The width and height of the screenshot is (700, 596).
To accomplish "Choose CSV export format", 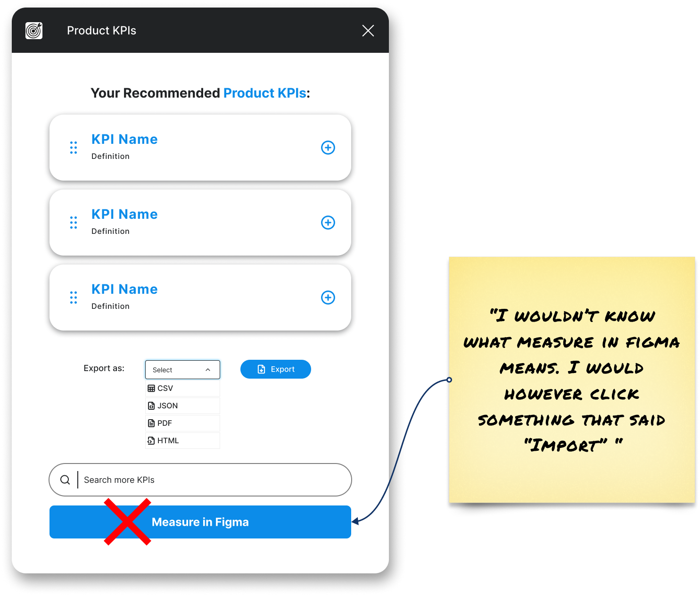I will click(x=182, y=388).
